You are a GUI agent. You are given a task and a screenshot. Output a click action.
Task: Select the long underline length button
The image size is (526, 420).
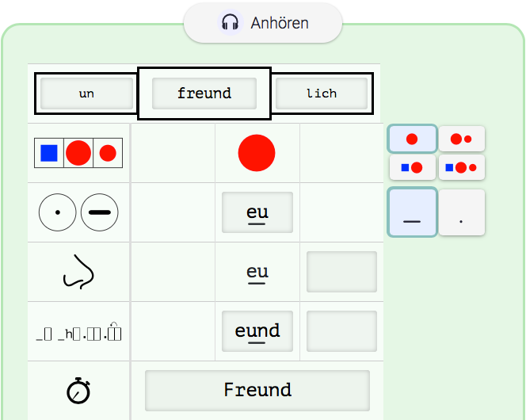coord(412,212)
